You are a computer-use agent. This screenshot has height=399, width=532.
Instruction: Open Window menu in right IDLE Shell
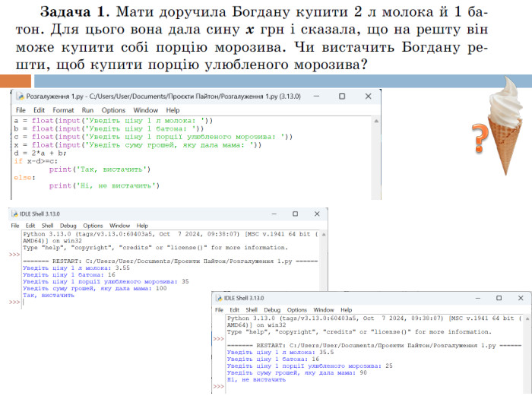point(324,310)
